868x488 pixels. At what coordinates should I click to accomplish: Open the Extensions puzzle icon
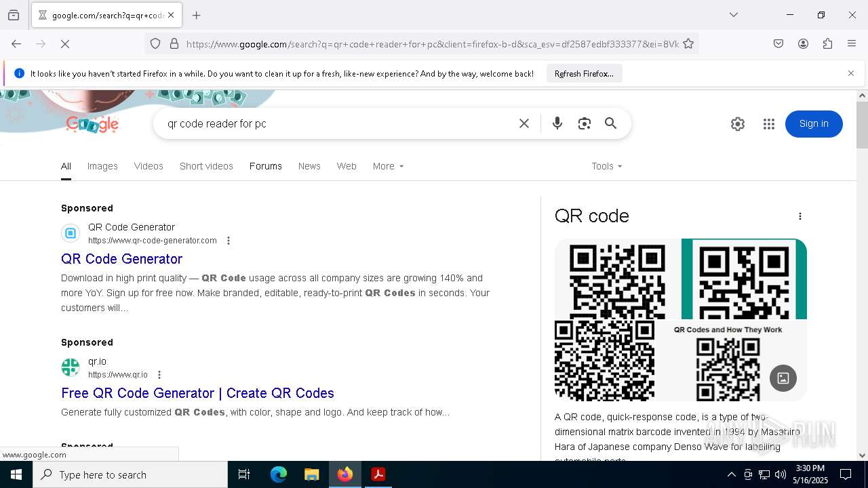click(827, 44)
